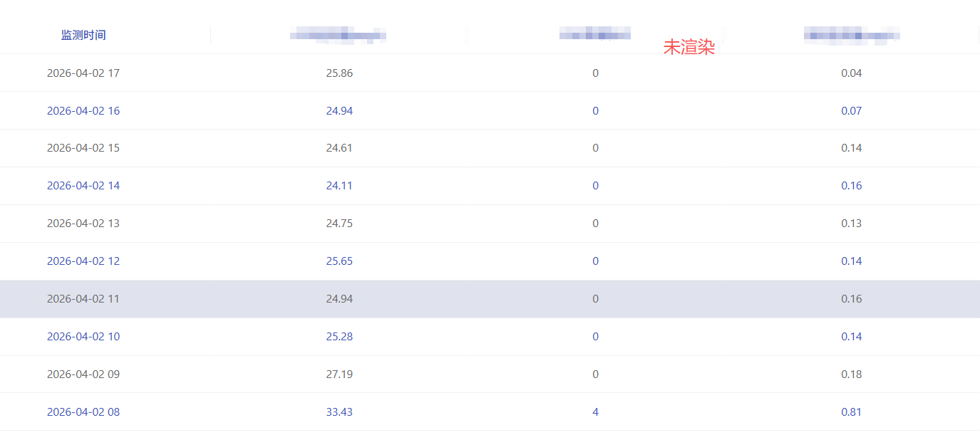Click the 24.11 value cell
This screenshot has width=980, height=435.
coord(339,186)
